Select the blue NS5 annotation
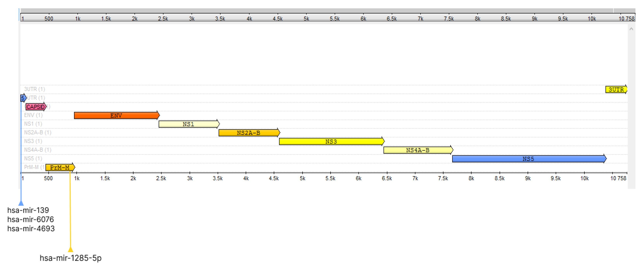This screenshot has height=271, width=644. (x=529, y=159)
